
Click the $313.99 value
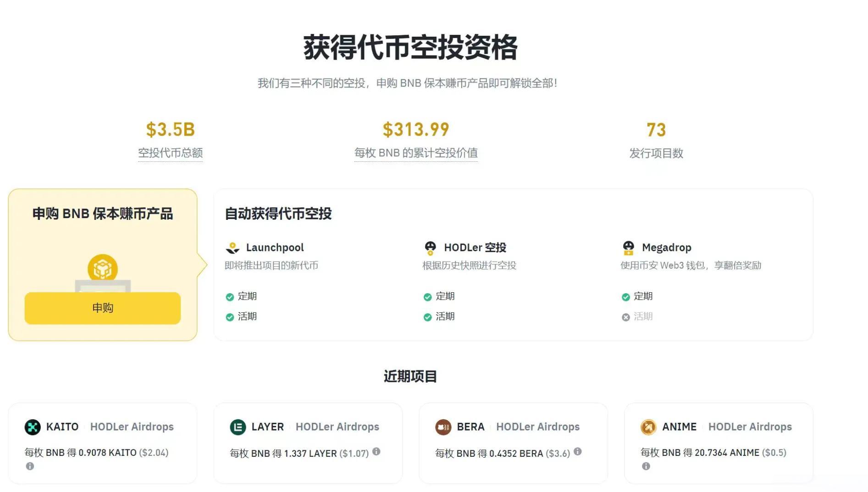tap(416, 130)
